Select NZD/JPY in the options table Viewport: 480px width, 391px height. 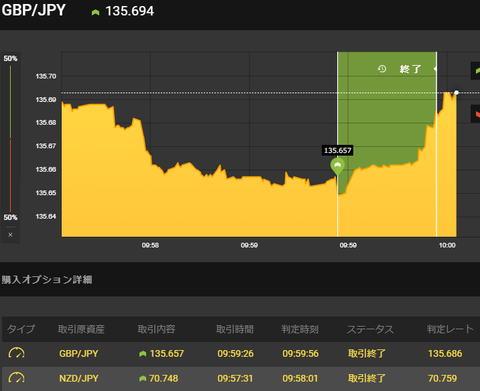[x=79, y=378]
